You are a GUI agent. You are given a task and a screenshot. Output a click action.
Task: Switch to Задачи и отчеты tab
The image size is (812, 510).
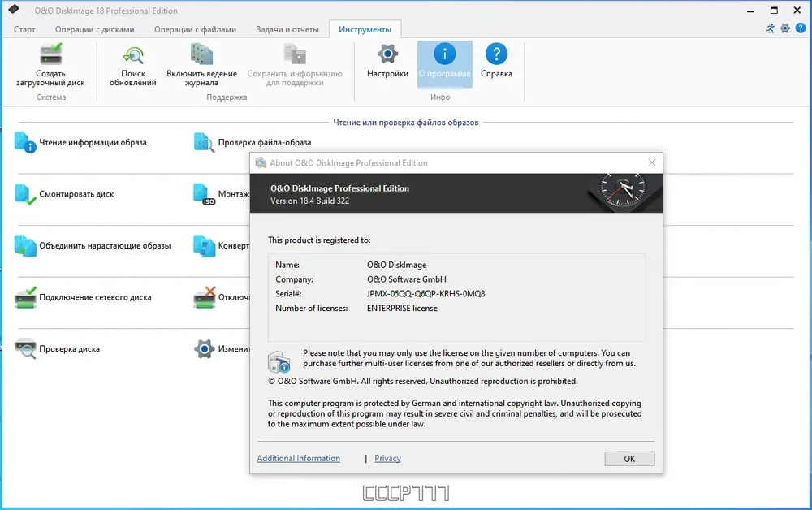coord(287,29)
